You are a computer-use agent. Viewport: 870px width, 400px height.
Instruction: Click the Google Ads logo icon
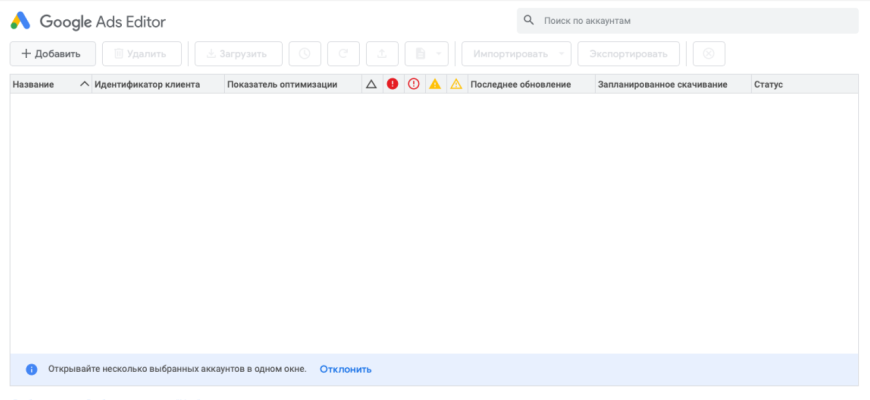tap(21, 21)
